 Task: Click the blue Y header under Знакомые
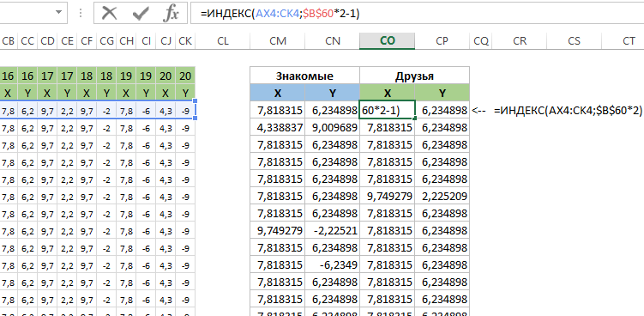point(333,93)
